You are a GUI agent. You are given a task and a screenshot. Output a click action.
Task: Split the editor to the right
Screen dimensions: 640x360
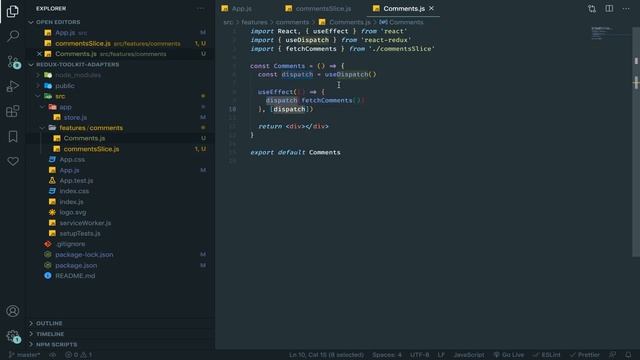609,9
